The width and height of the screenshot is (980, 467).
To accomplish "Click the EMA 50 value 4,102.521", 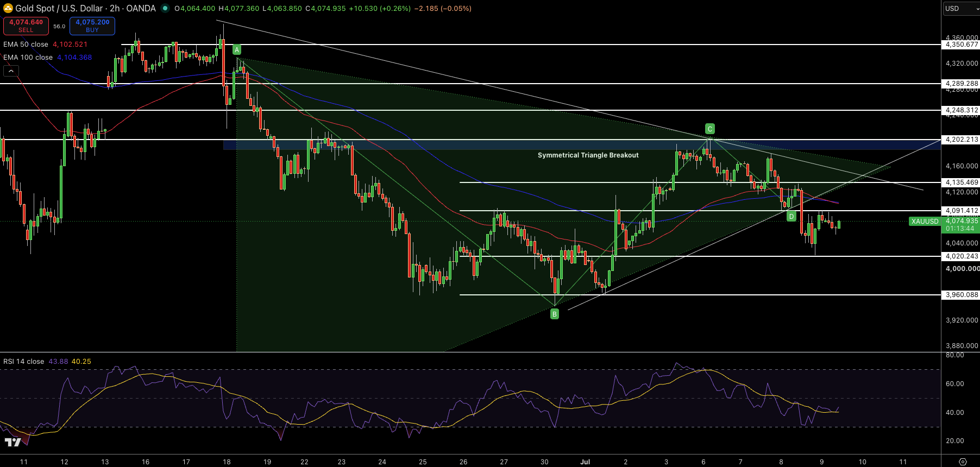I will coord(70,45).
